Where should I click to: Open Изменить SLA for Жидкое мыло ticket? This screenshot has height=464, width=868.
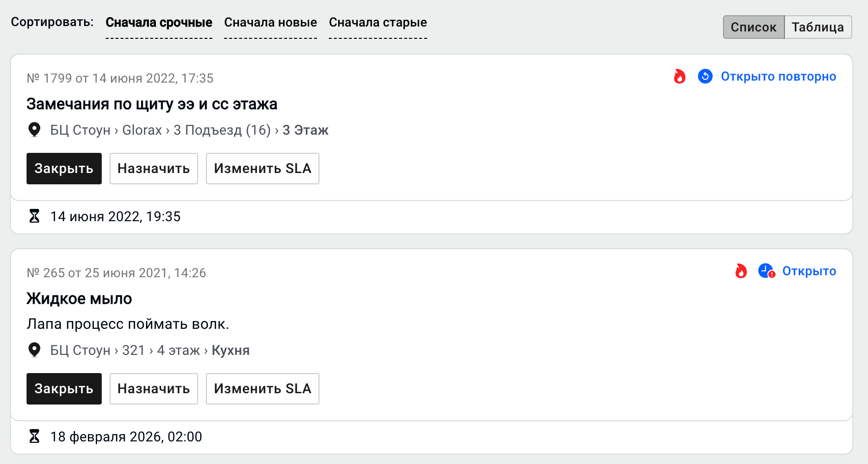pos(262,389)
